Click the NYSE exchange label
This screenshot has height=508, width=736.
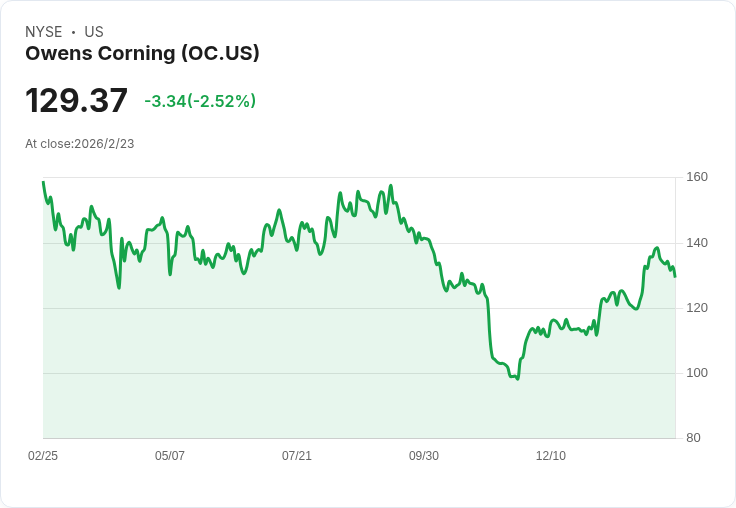point(43,32)
